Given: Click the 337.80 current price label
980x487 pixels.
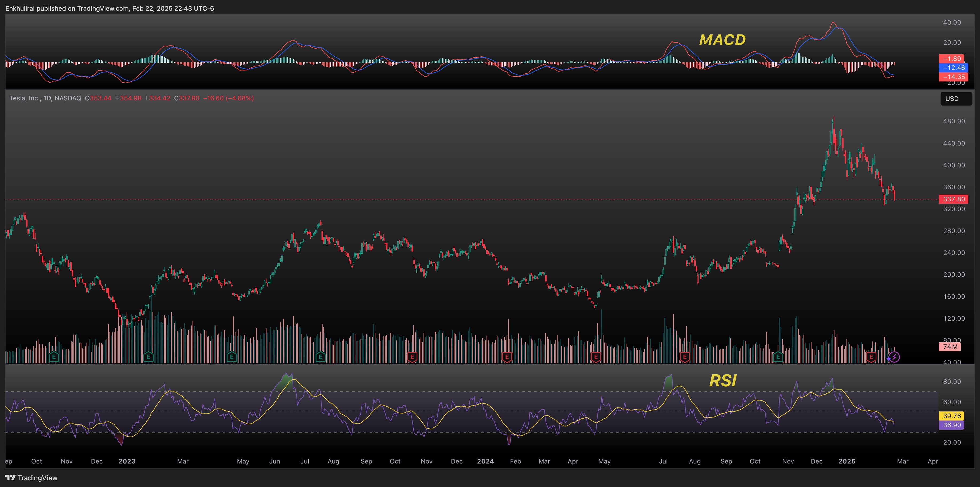Looking at the screenshot, I should pos(954,199).
